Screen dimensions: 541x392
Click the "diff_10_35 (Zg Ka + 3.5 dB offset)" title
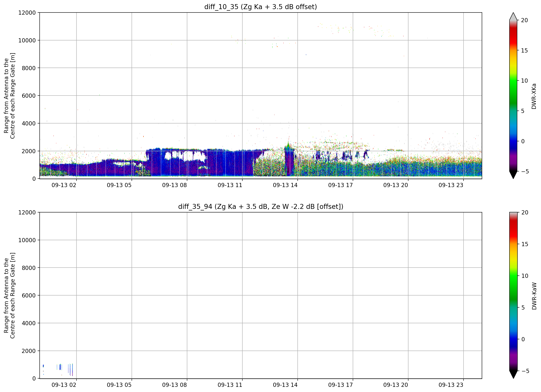pyautogui.click(x=260, y=7)
